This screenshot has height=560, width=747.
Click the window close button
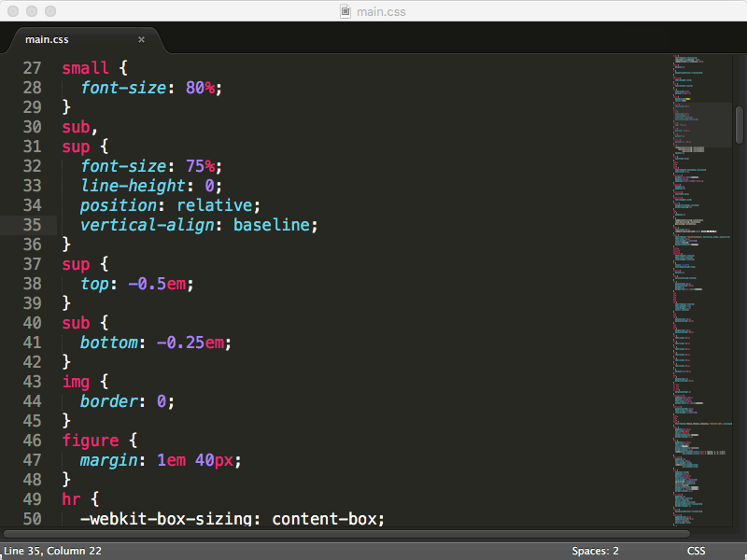click(13, 11)
